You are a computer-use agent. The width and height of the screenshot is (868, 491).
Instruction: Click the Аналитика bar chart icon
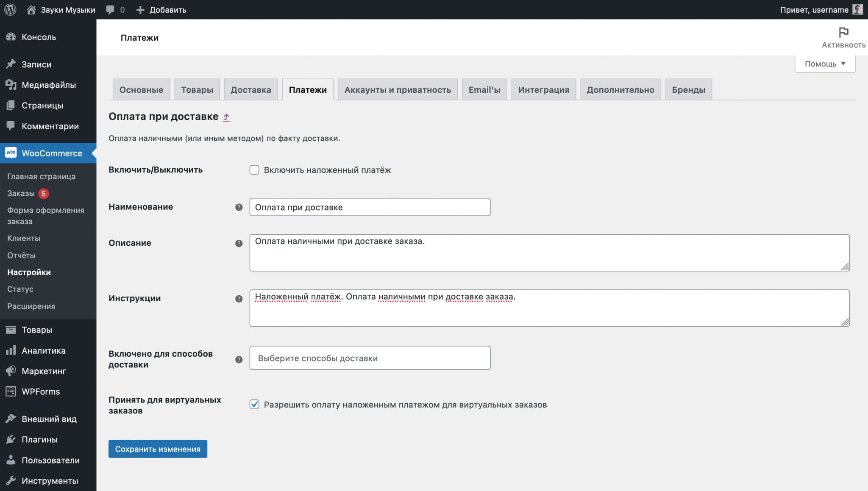pos(11,350)
